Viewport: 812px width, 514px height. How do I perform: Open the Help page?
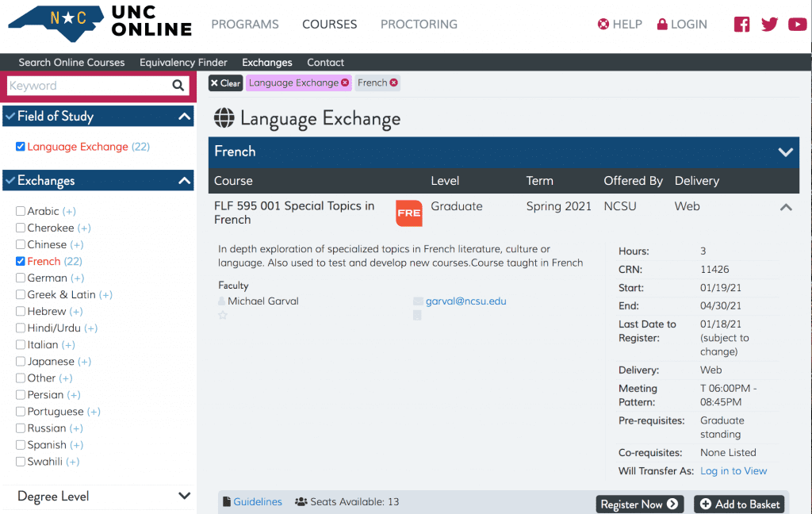click(620, 25)
